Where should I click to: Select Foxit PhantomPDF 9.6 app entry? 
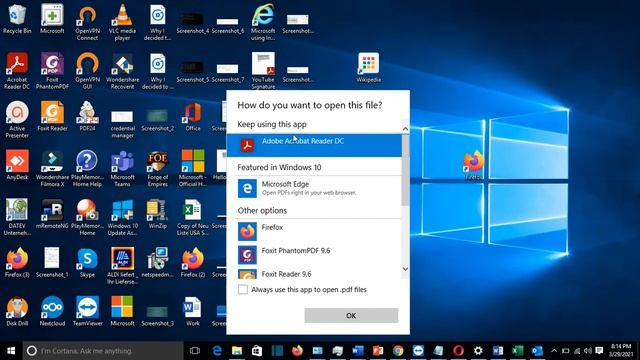pyautogui.click(x=314, y=255)
